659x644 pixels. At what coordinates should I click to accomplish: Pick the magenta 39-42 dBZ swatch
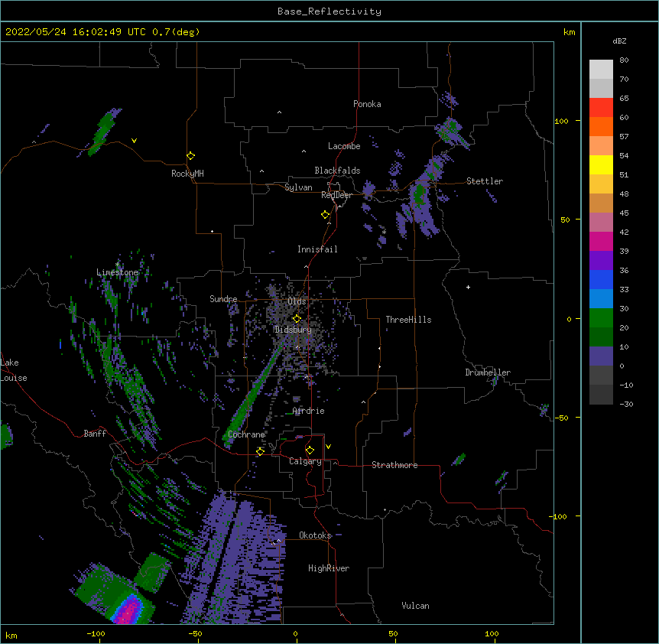coord(601,241)
